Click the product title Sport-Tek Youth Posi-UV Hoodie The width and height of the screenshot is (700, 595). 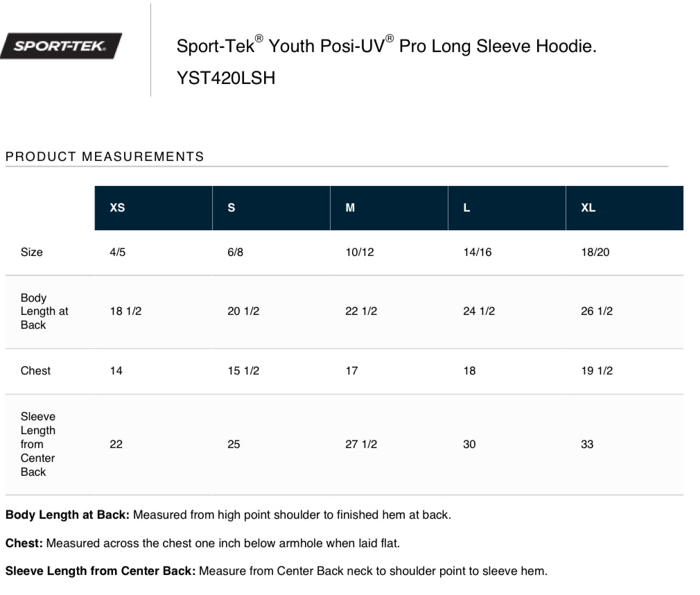tap(387, 46)
